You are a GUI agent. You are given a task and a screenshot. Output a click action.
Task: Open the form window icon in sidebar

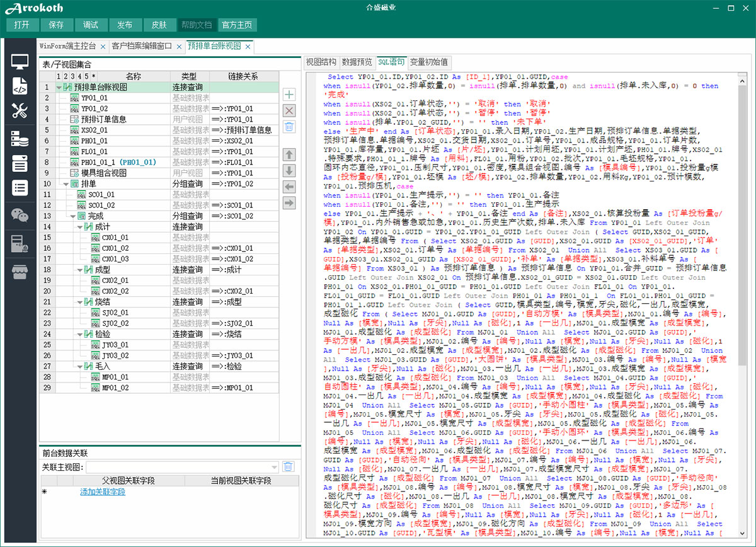tap(20, 163)
